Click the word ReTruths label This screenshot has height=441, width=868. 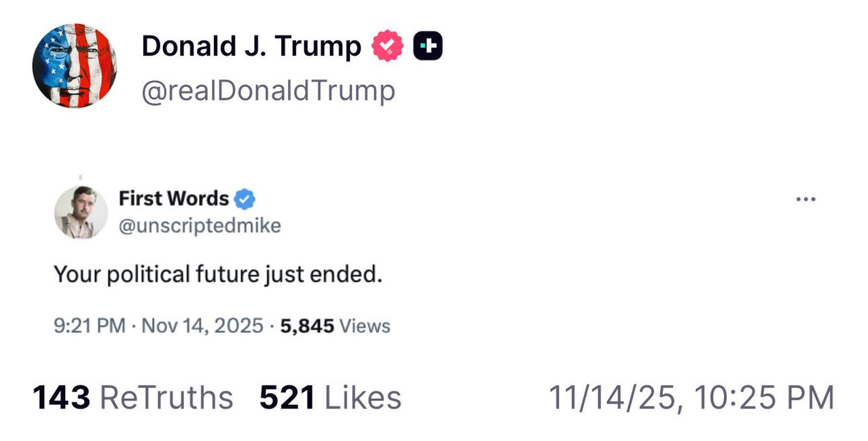166,398
